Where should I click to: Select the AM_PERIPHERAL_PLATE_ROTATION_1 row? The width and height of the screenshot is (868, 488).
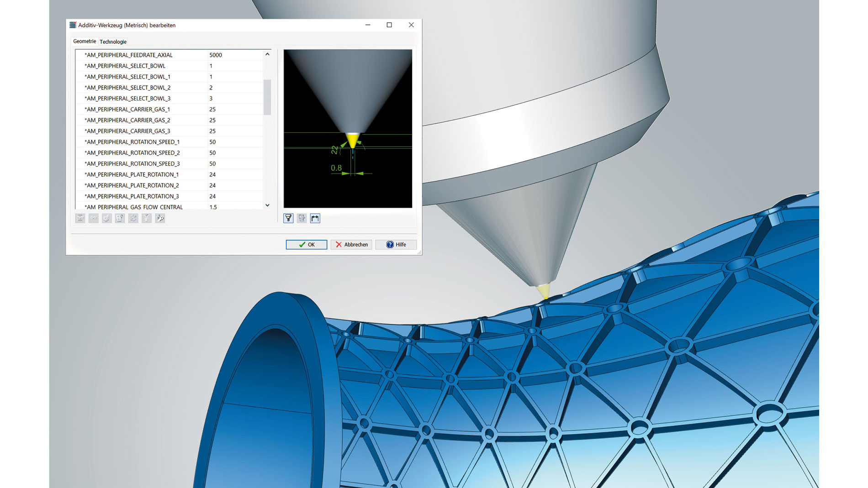[x=169, y=175]
